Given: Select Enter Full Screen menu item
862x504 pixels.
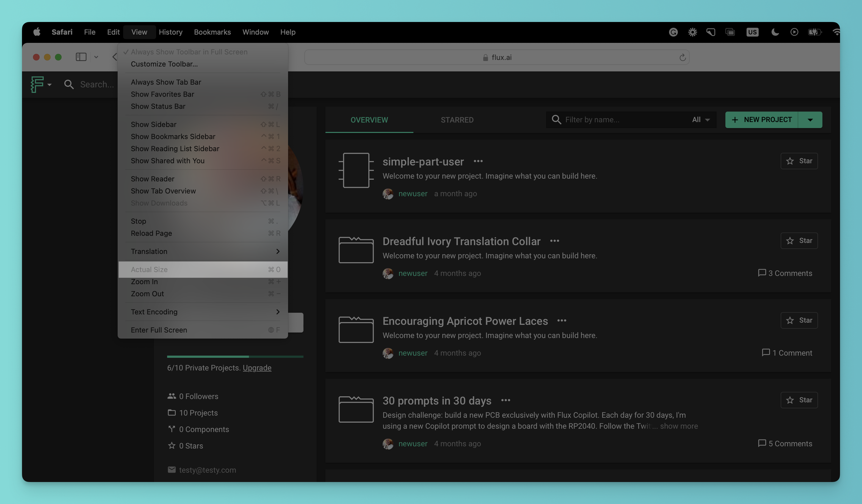Looking at the screenshot, I should [203, 330].
